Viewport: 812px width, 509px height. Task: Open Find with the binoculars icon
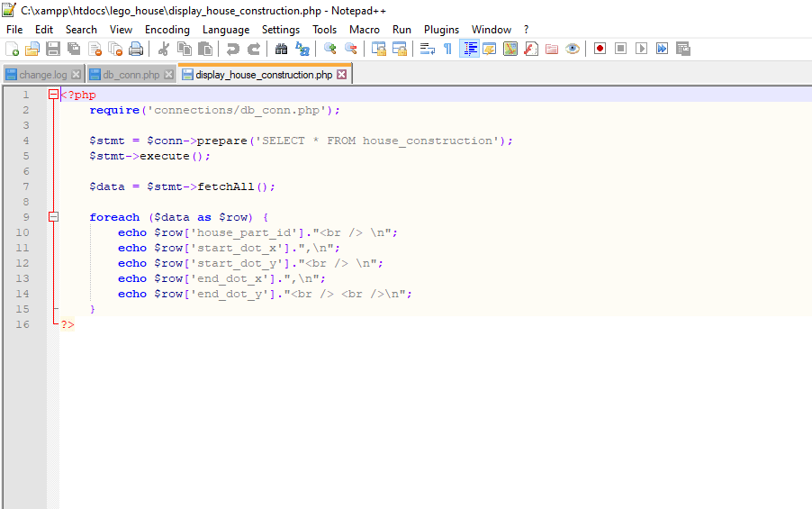[281, 49]
